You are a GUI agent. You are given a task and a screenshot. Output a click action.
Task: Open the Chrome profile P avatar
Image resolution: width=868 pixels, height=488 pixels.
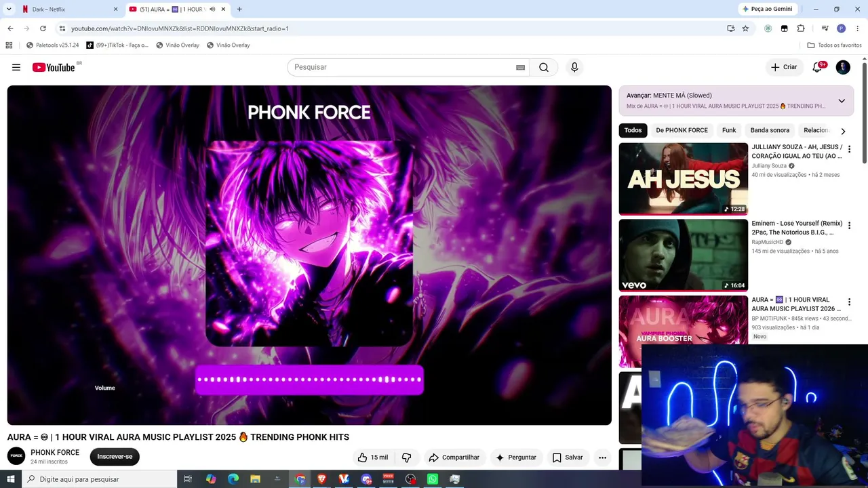pos(841,28)
